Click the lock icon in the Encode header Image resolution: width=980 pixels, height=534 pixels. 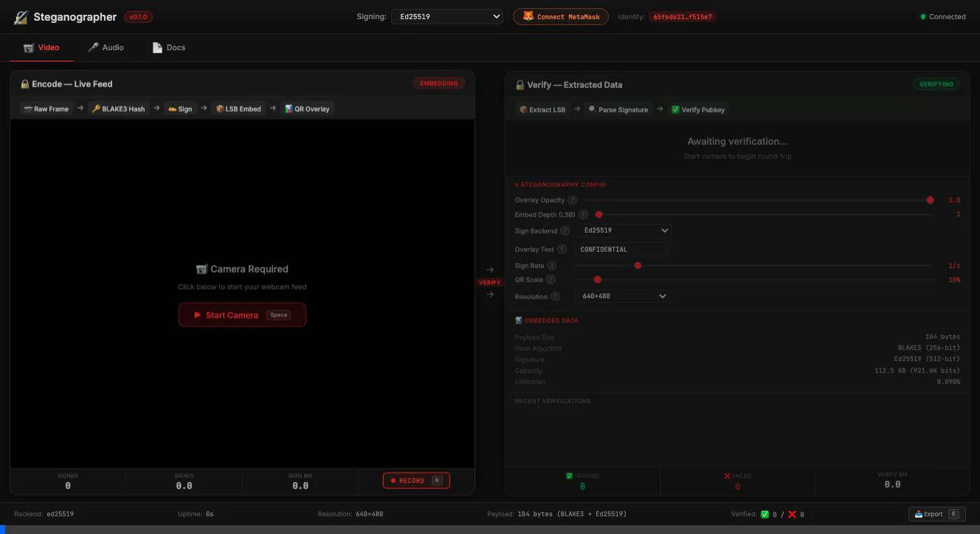coord(25,84)
